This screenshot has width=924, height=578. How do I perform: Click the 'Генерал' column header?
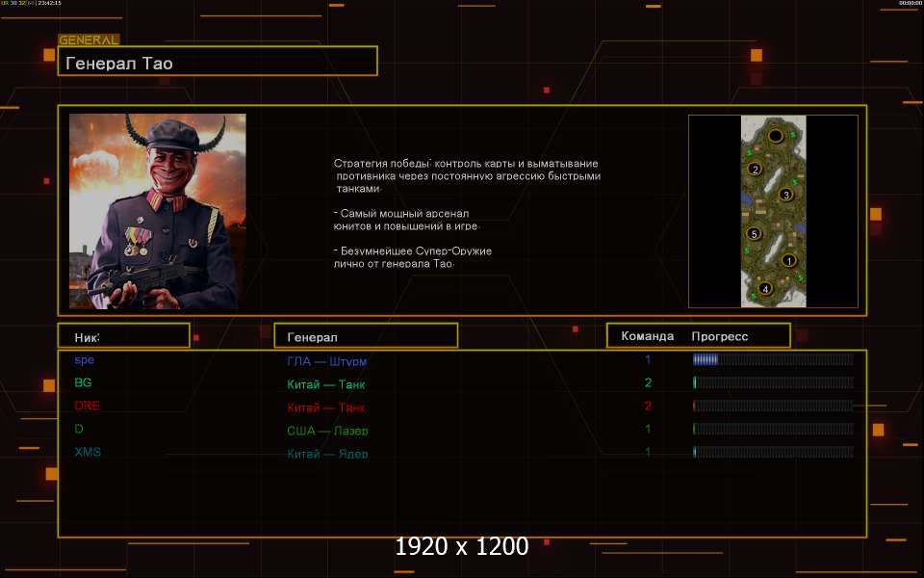(366, 335)
